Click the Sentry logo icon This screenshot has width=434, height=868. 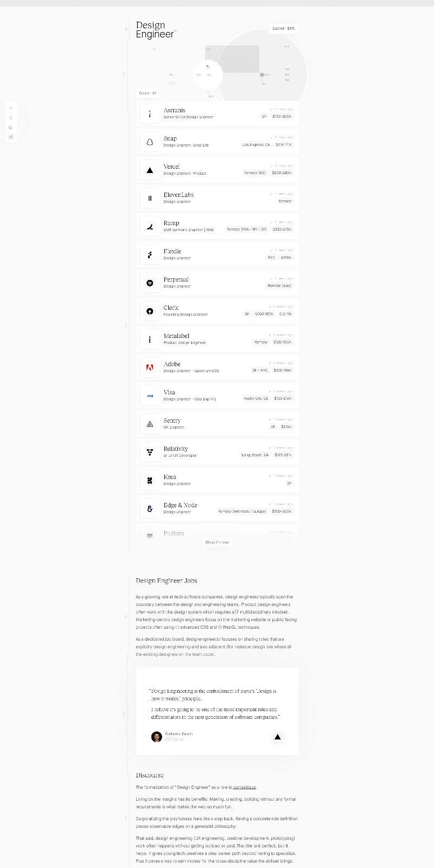point(150,424)
